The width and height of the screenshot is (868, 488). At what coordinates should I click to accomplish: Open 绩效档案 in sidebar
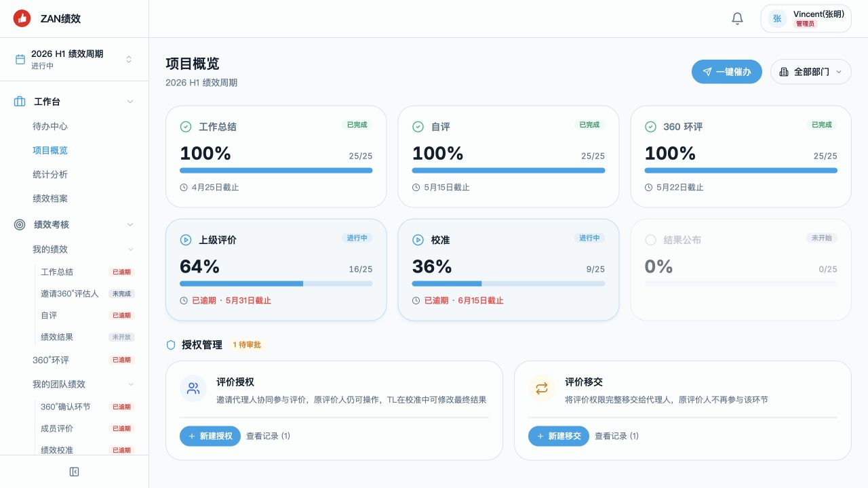coord(50,199)
